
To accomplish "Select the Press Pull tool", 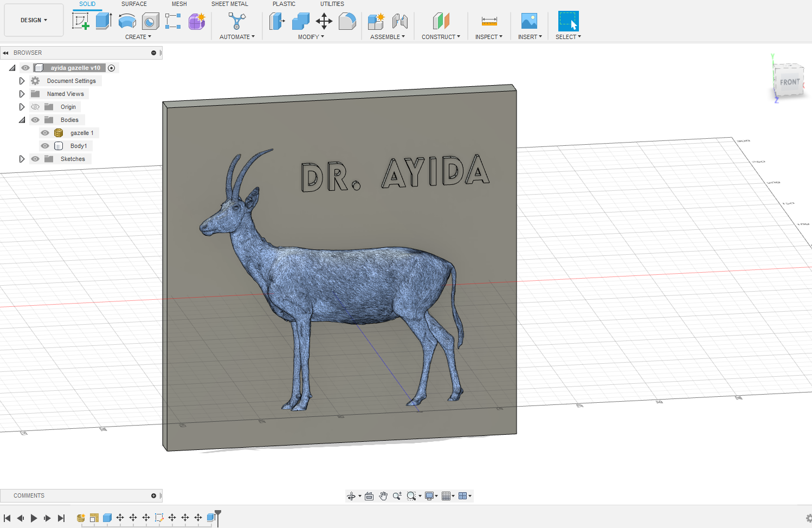I will click(x=277, y=21).
